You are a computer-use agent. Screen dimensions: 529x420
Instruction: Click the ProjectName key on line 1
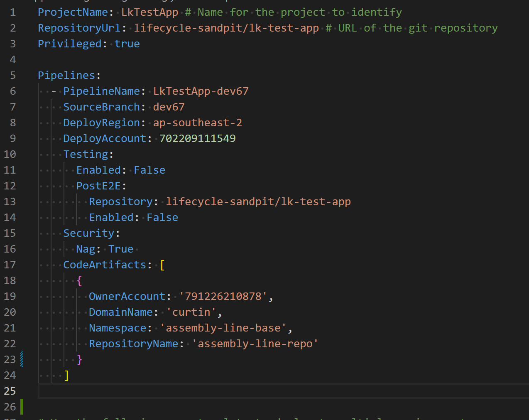[73, 12]
